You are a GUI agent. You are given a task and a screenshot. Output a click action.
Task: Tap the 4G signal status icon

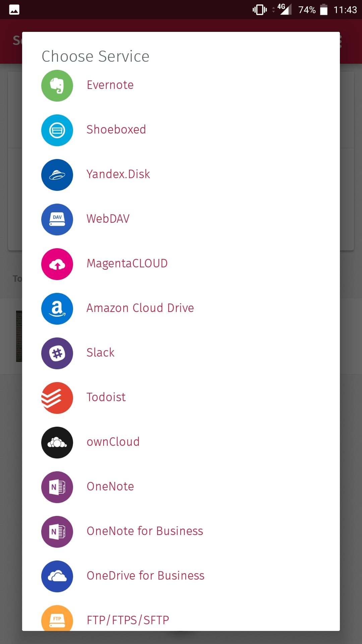(284, 9)
